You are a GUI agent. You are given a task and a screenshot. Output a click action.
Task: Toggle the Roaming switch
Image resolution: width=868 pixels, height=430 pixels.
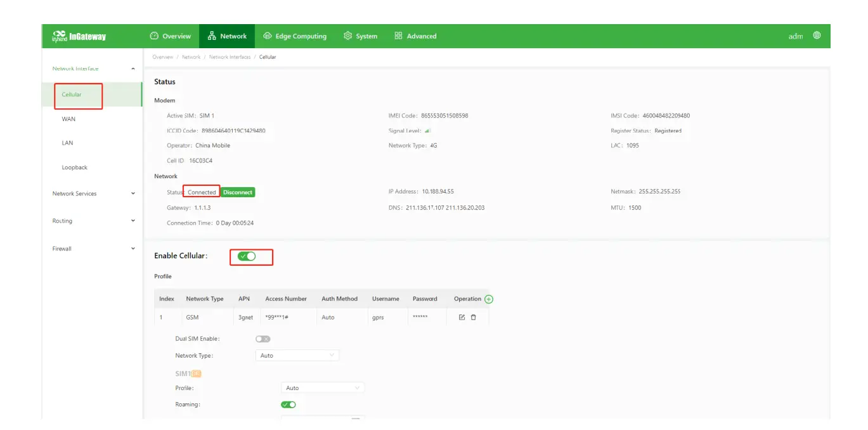tap(288, 405)
